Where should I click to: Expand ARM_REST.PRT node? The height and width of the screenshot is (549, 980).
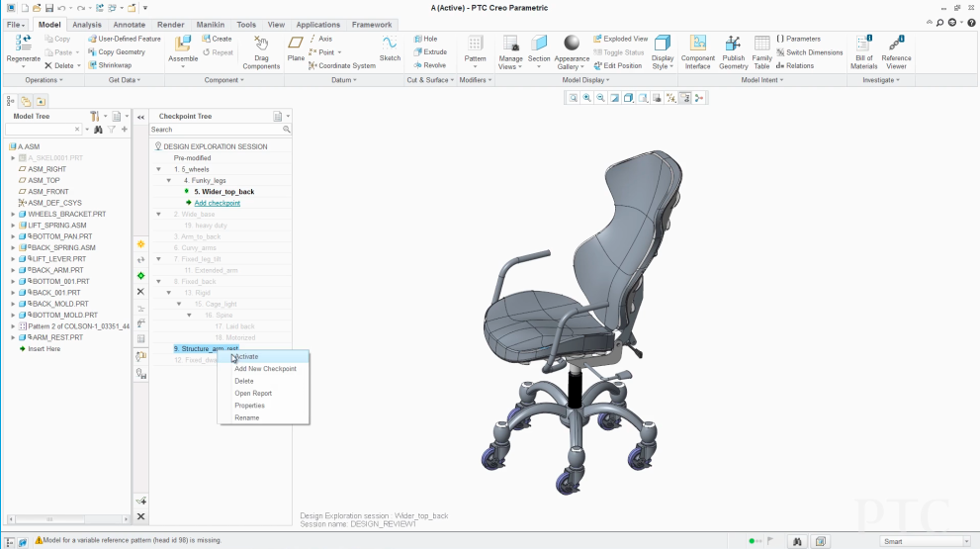coord(13,337)
